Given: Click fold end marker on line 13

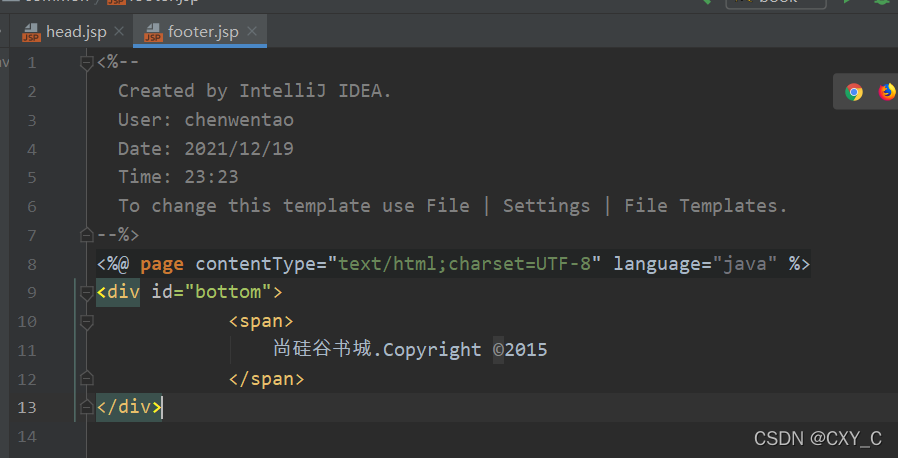Looking at the screenshot, I should [86, 407].
